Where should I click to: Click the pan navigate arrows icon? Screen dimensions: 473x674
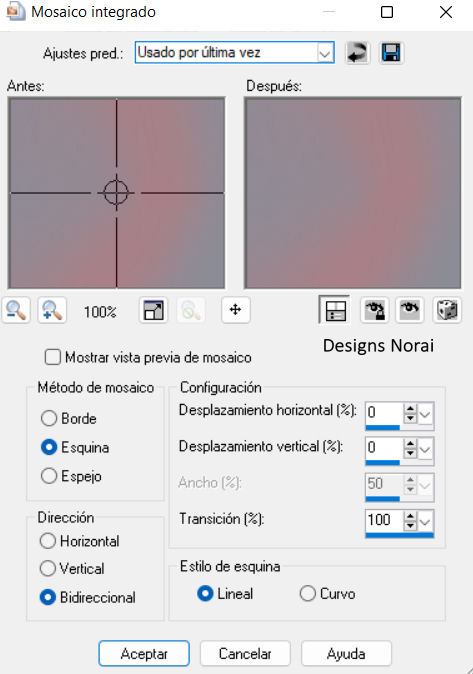click(235, 310)
